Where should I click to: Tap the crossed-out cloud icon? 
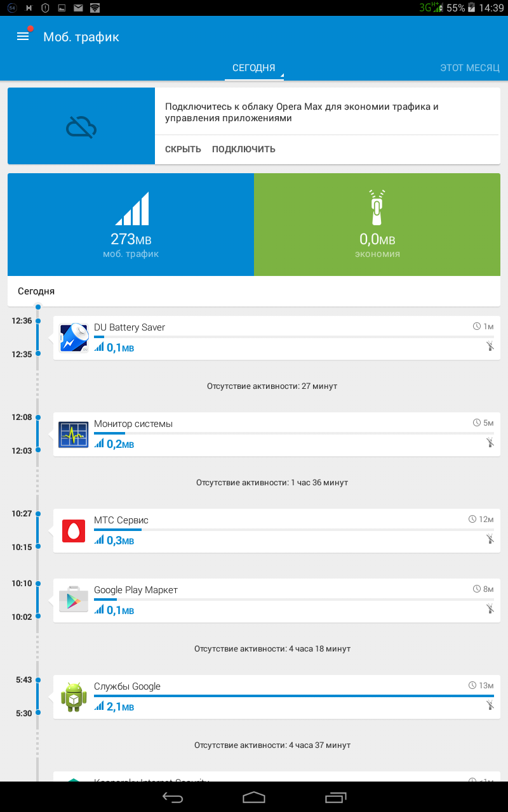[81, 127]
